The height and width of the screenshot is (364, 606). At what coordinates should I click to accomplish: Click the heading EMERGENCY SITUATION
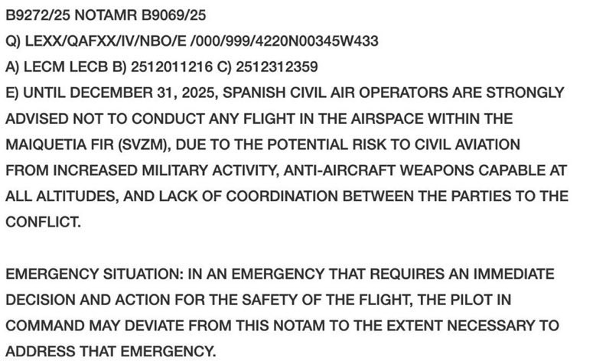pos(94,274)
